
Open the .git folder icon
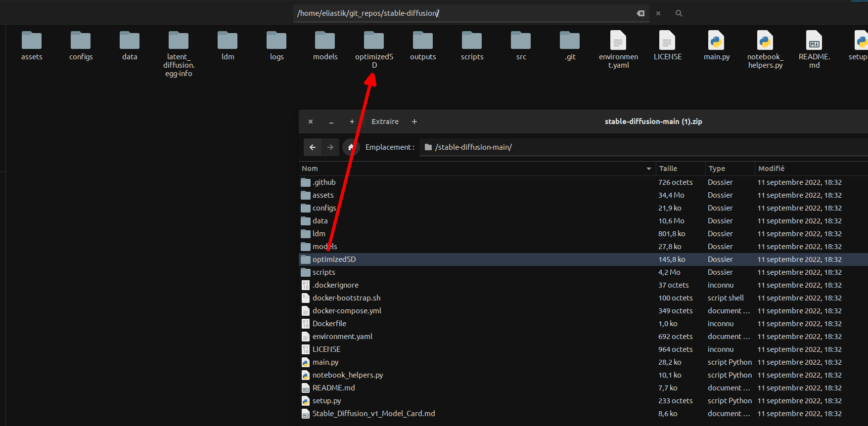tap(570, 41)
